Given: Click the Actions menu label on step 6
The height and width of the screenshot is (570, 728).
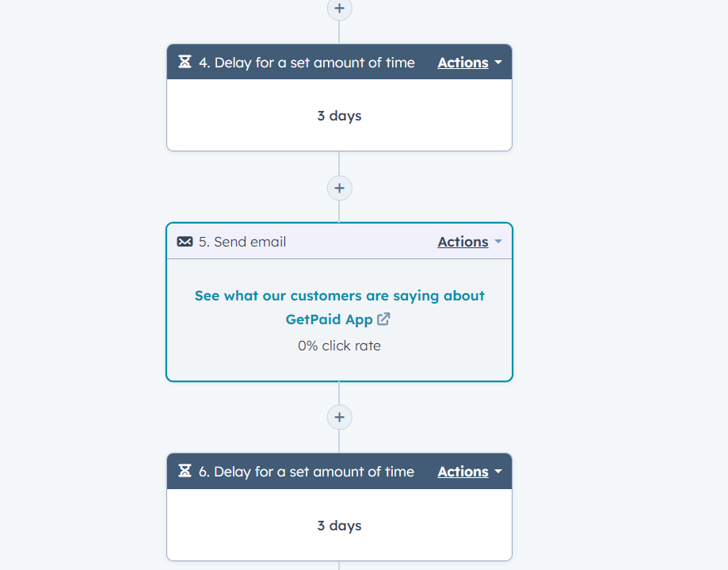Looking at the screenshot, I should (463, 471).
